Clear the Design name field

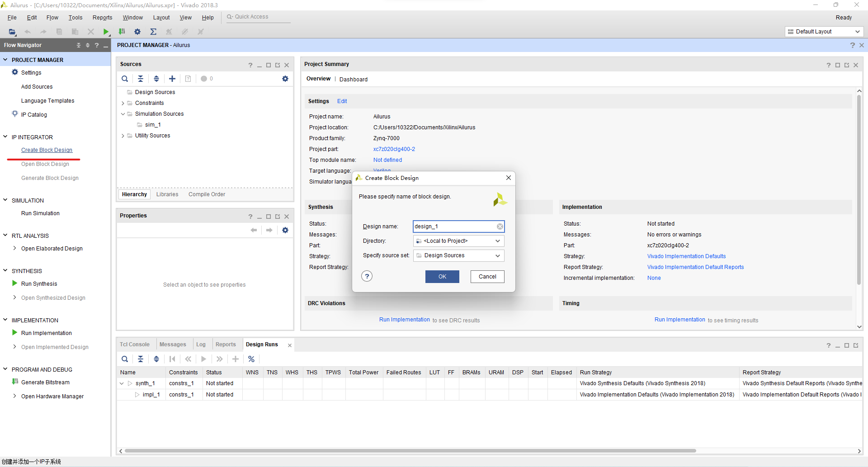[500, 226]
